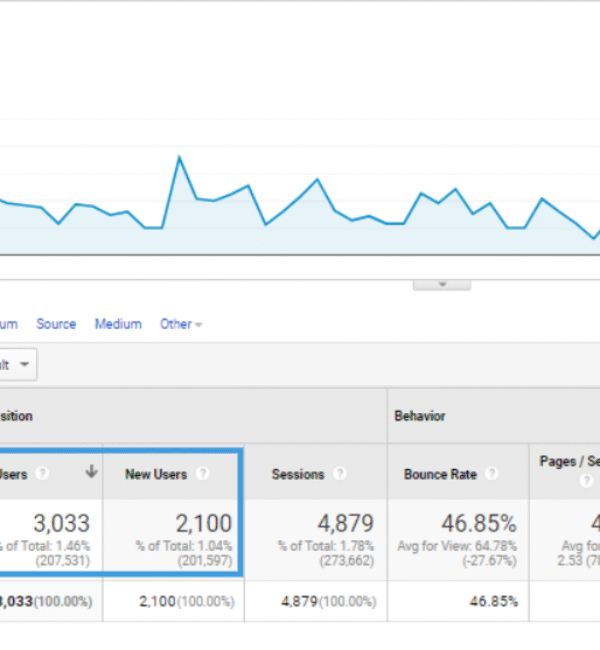Click the 3,033 Users summary value
600x650 pixels.
[60, 523]
